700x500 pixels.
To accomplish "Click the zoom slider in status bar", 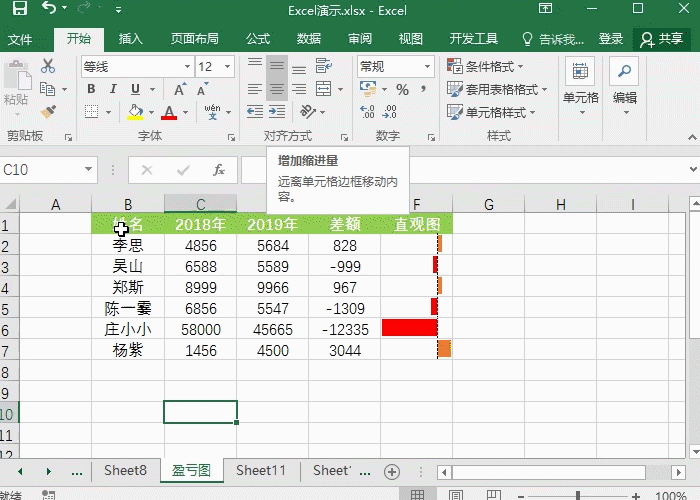I will click(578, 495).
